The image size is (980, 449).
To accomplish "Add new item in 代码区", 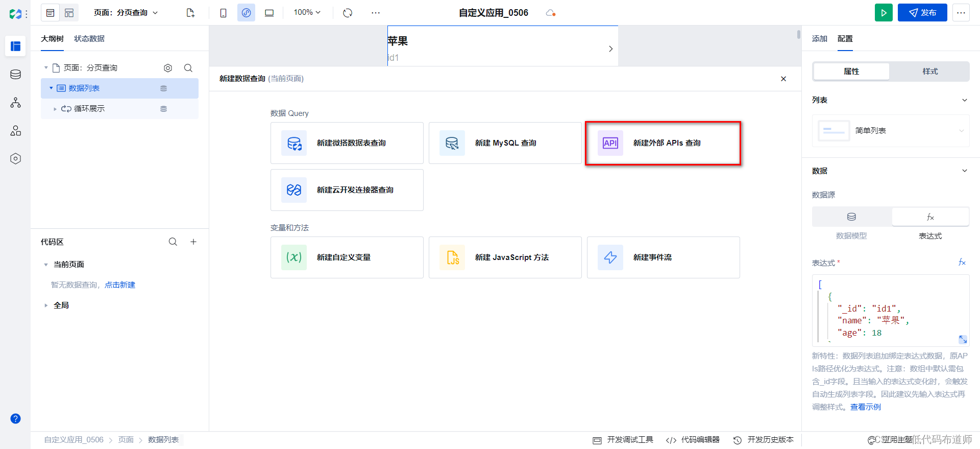I will coord(193,242).
